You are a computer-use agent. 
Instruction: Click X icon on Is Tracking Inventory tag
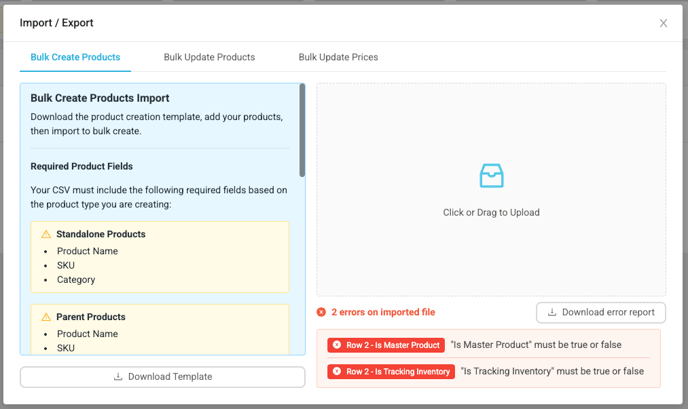(x=337, y=371)
